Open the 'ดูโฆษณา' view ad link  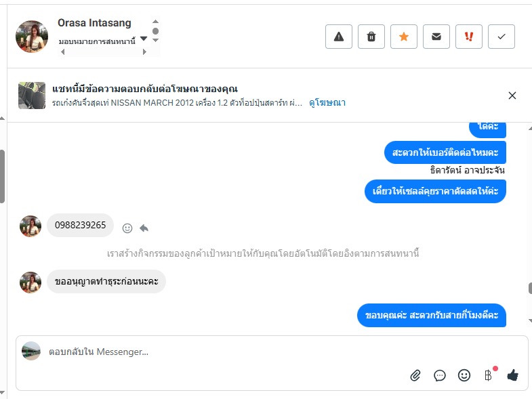coord(327,103)
